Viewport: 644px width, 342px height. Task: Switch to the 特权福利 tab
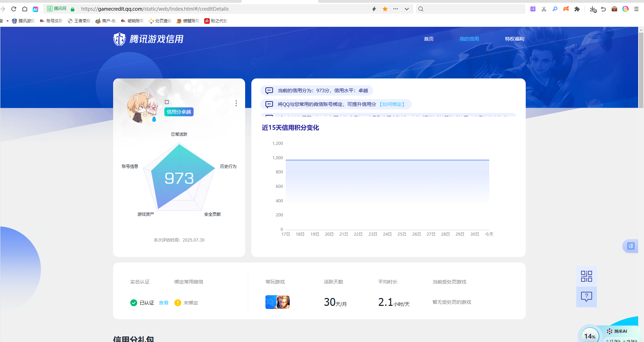(514, 39)
